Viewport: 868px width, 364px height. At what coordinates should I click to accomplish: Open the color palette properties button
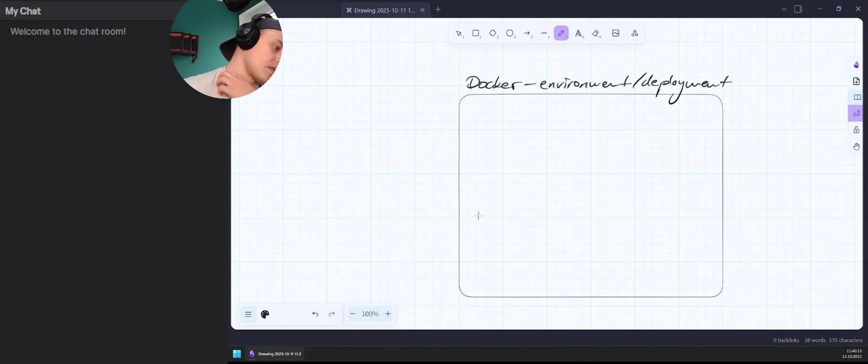pyautogui.click(x=265, y=314)
